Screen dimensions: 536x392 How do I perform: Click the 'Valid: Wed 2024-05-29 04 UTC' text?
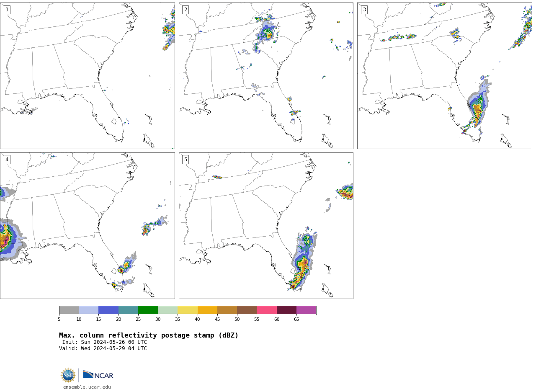103,348
